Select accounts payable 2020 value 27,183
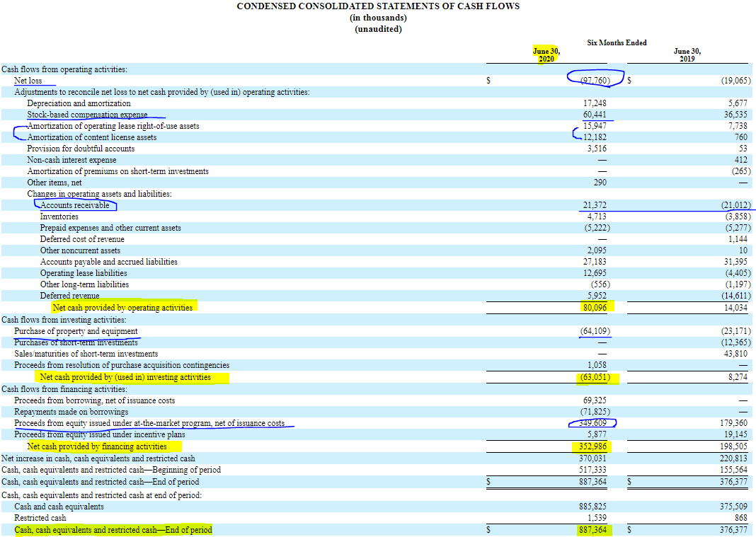This screenshot has width=756, height=537. [595, 262]
